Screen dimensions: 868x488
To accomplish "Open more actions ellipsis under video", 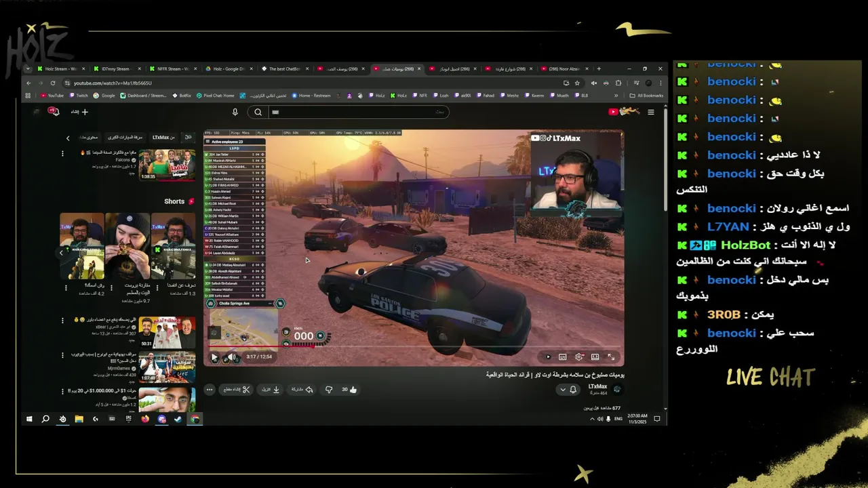I will coord(210,390).
